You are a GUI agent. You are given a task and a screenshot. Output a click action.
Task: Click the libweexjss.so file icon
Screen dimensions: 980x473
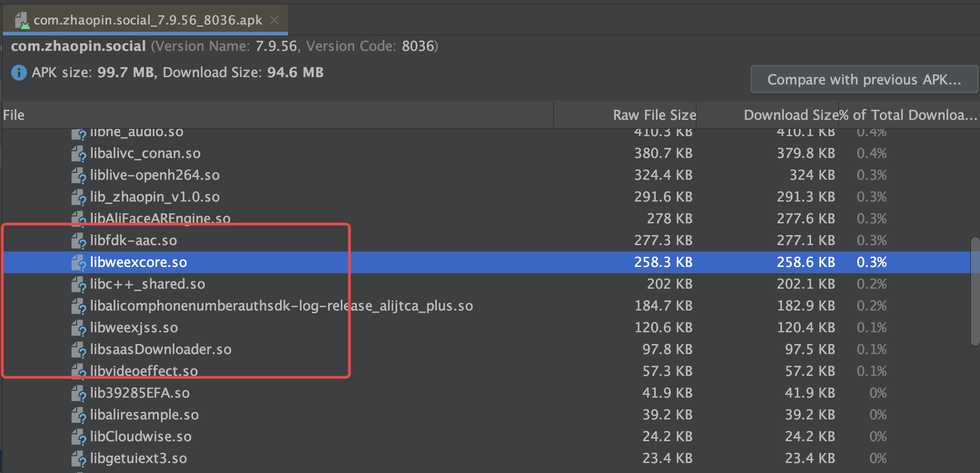point(79,328)
